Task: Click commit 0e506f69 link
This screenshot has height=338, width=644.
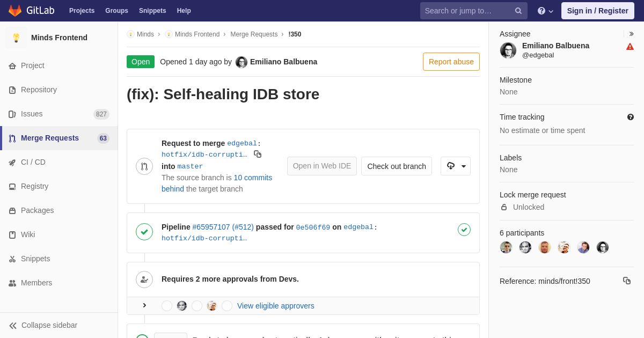Action: [313, 227]
